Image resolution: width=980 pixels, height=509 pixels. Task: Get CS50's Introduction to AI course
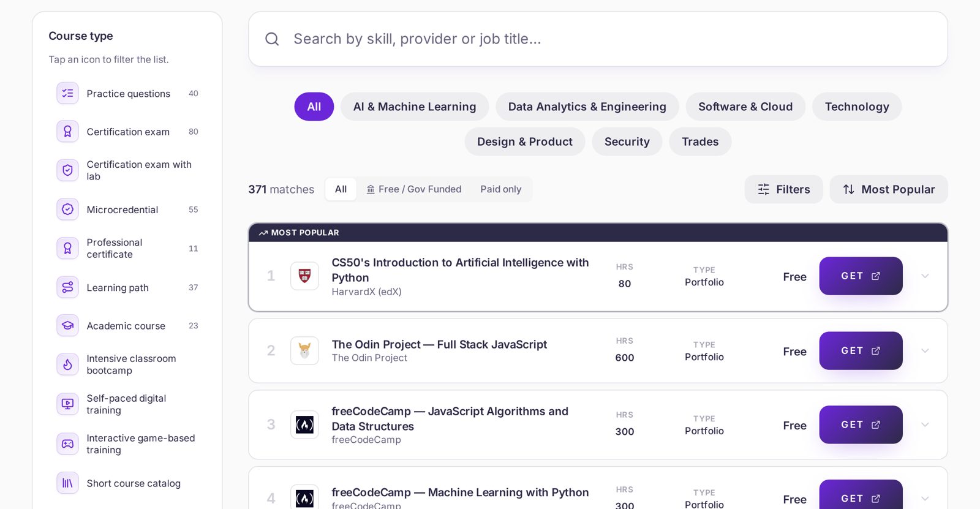click(x=861, y=276)
